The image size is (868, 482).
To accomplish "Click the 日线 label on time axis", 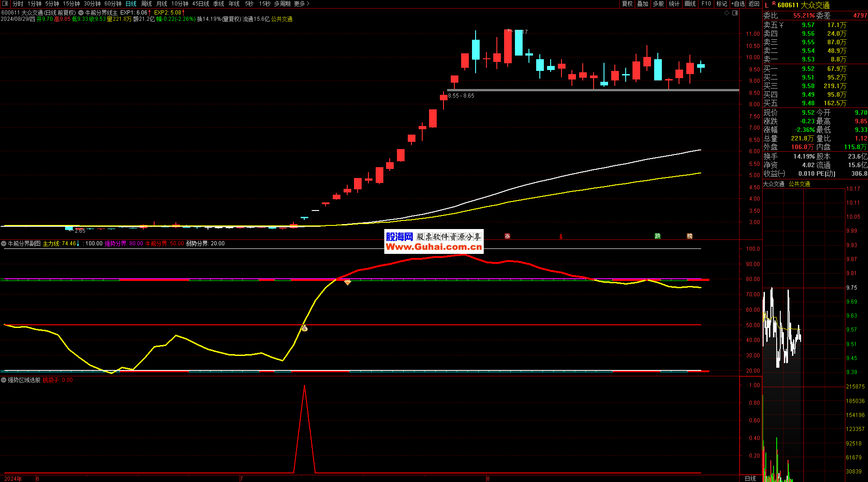I will pyautogui.click(x=750, y=478).
